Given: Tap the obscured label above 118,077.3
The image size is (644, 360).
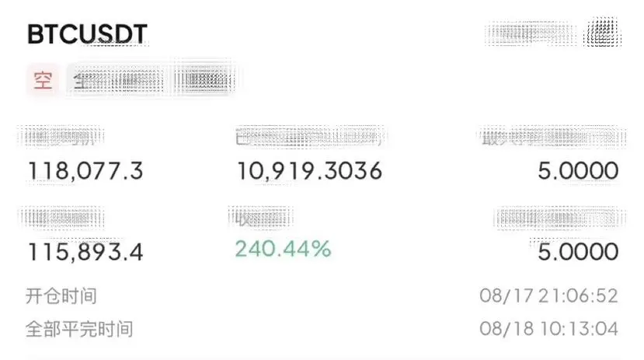Looking at the screenshot, I should [61, 137].
